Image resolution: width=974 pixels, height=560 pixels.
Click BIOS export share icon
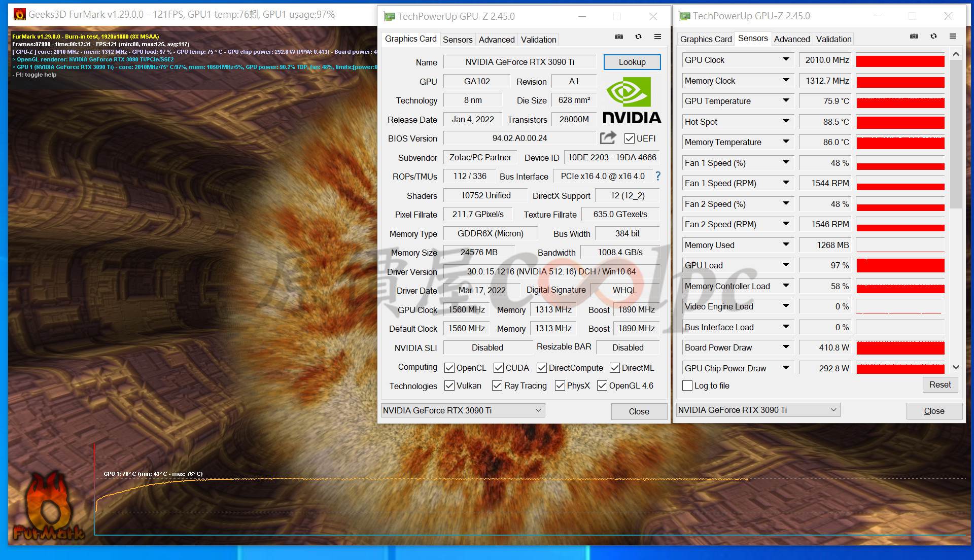pos(608,137)
